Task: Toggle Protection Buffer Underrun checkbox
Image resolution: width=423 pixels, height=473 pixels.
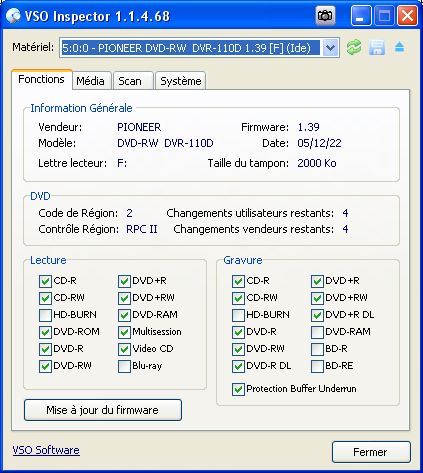Action: [238, 389]
